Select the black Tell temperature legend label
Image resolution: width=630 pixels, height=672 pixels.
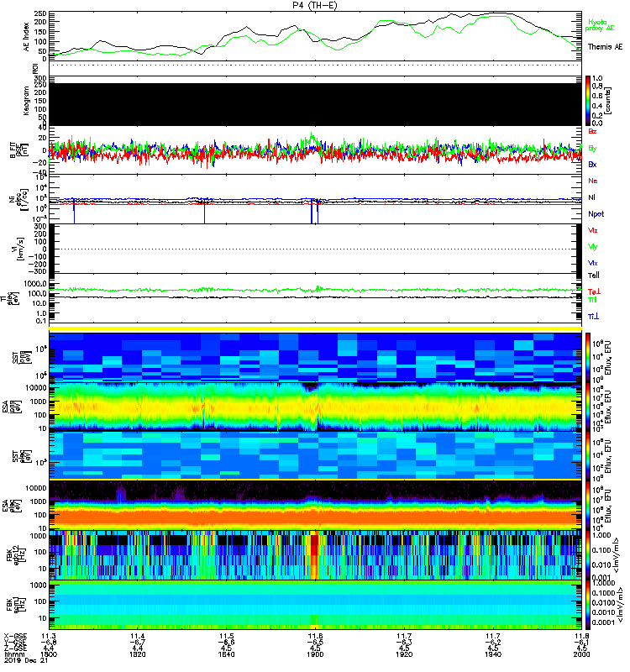[594, 276]
